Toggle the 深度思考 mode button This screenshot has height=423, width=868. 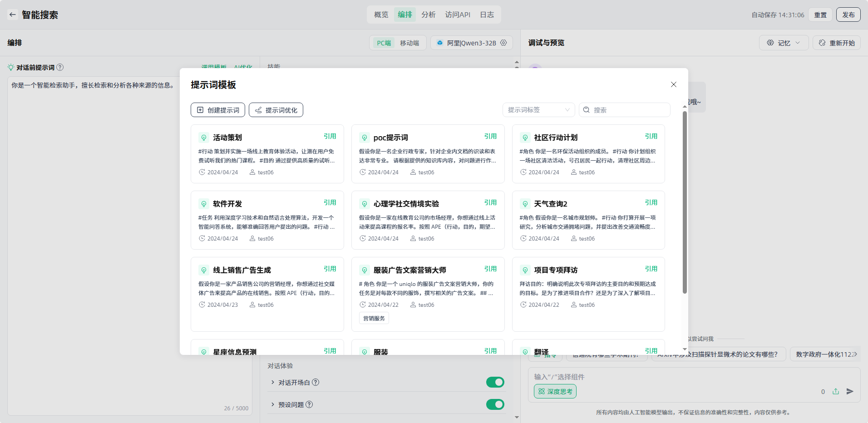coord(555,391)
